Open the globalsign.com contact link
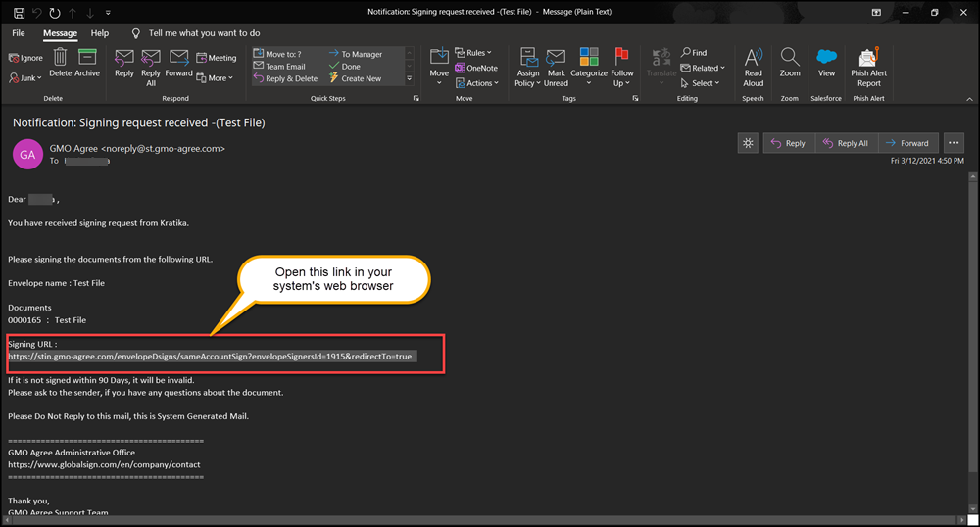This screenshot has height=527, width=980. tap(104, 464)
